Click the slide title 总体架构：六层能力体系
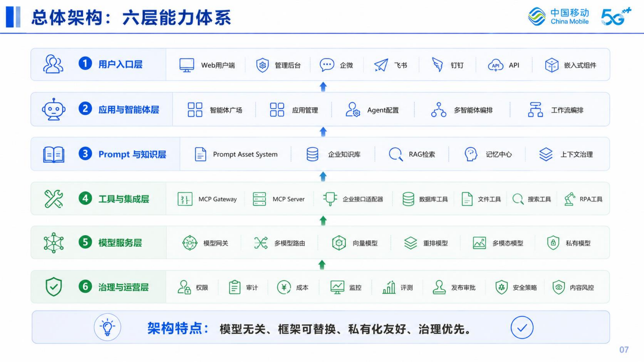644x362 pixels. (x=131, y=17)
